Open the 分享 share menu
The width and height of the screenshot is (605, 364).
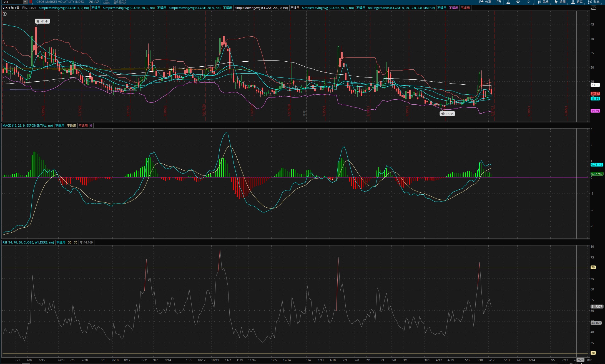[x=485, y=2]
